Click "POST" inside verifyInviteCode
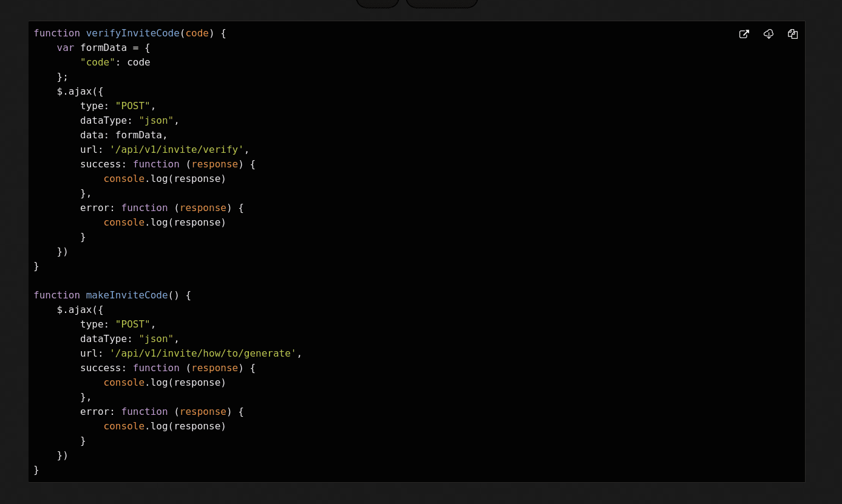Screen dimensions: 842x504 [x=132, y=106]
